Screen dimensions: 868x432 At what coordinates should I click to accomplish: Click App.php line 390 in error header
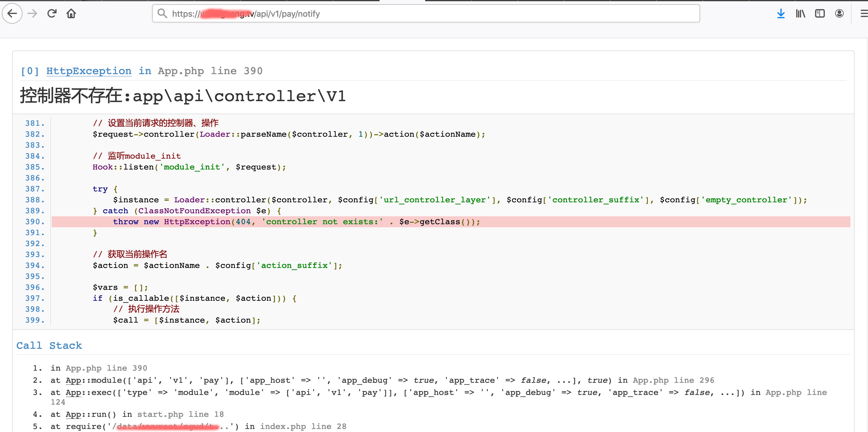point(210,71)
